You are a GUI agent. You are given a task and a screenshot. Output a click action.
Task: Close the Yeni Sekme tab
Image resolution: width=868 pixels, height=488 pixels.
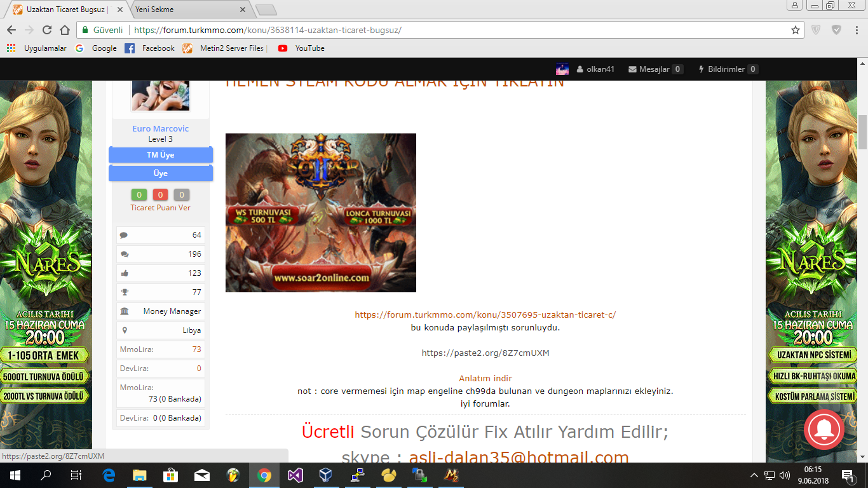(x=243, y=10)
